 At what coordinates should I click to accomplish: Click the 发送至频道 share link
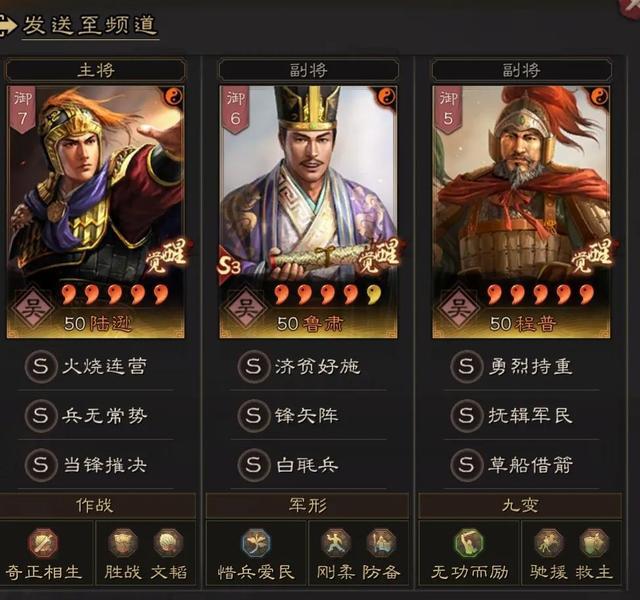pyautogui.click(x=89, y=25)
